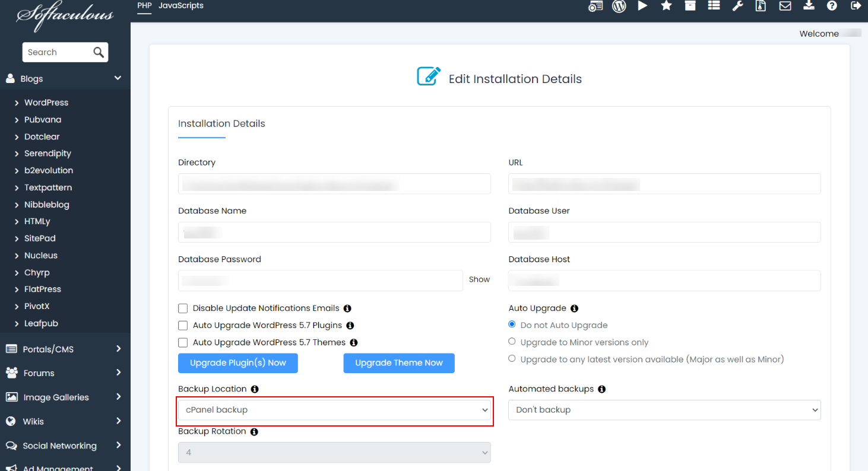Click the star ratings icon
Image resolution: width=868 pixels, height=471 pixels.
pyautogui.click(x=666, y=6)
